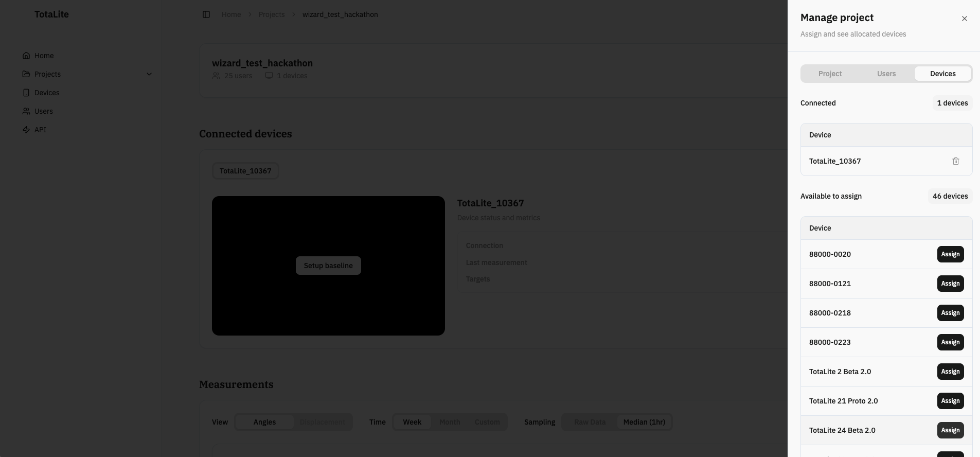The height and width of the screenshot is (457, 980).
Task: Select the Month time range
Action: (x=450, y=422)
